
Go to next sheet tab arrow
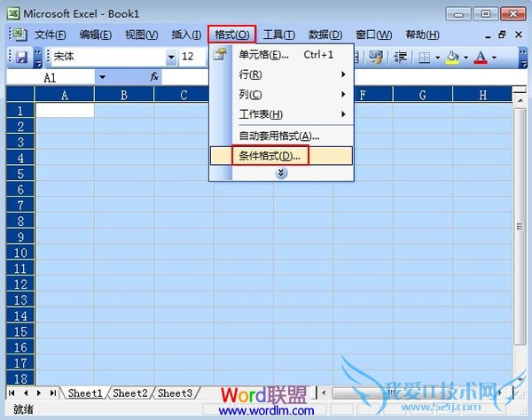pos(39,393)
